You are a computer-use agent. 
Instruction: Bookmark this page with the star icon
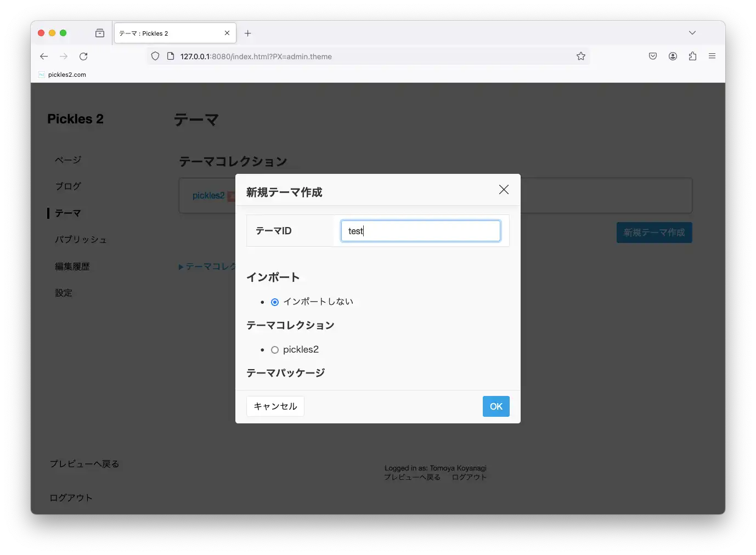(x=580, y=56)
